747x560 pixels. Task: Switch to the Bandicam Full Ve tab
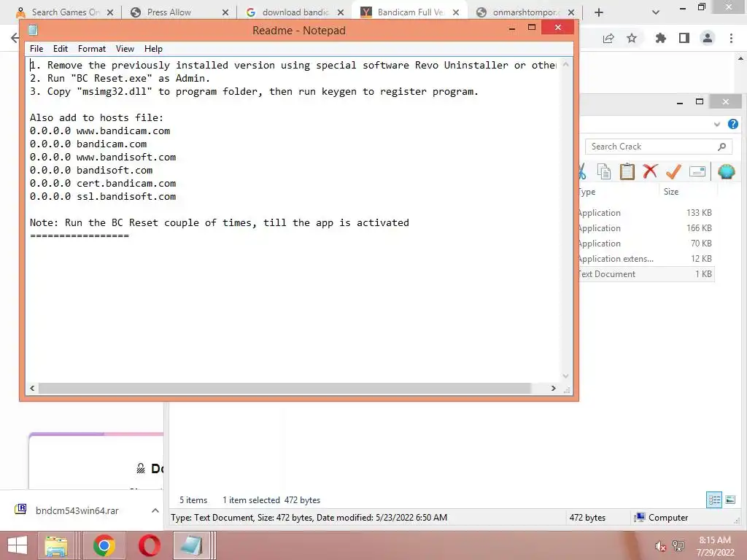pos(410,12)
